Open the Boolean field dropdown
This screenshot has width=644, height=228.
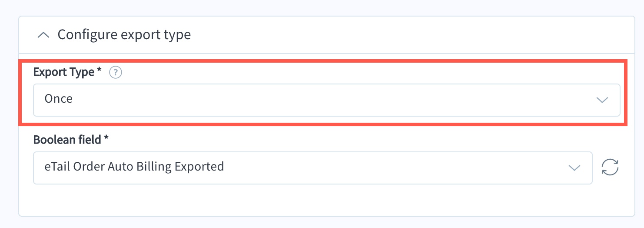click(313, 168)
